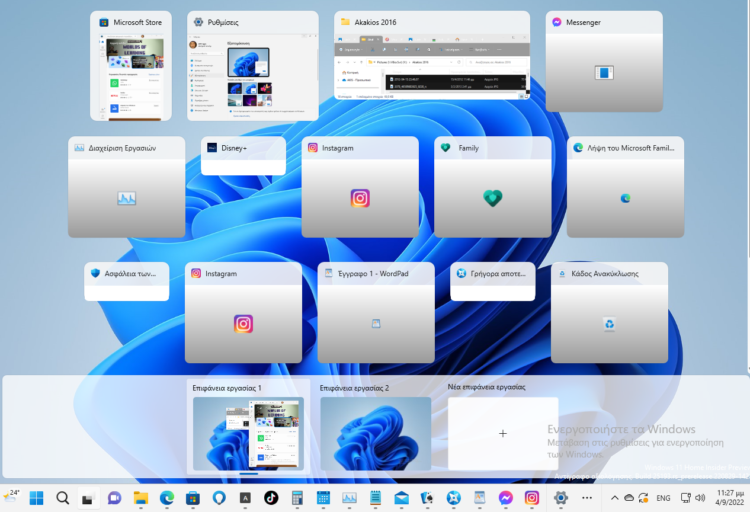Expand the hidden tray icons chevron

[x=615, y=498]
